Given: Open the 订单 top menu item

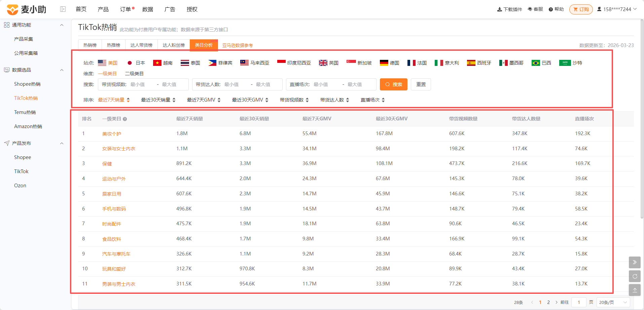Looking at the screenshot, I should (x=126, y=9).
